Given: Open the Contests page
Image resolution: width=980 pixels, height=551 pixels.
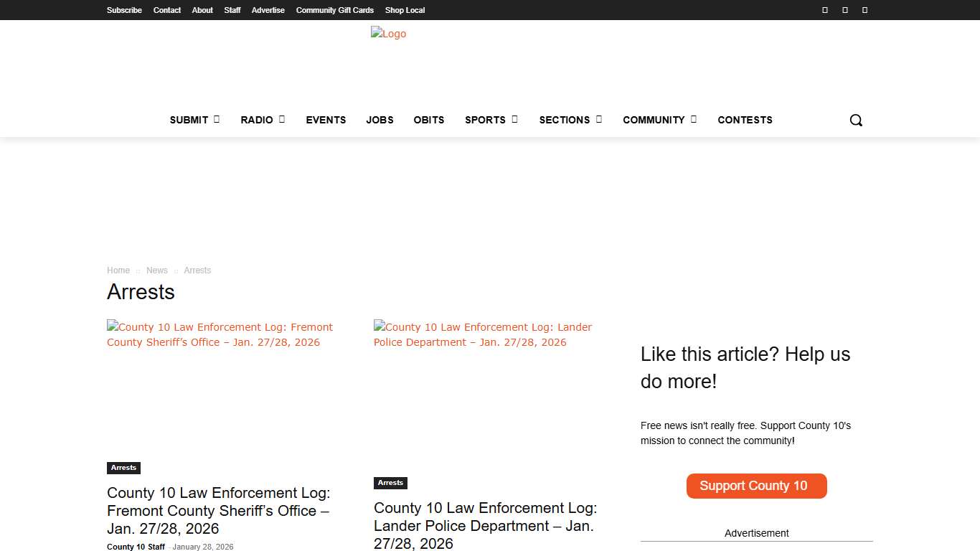Looking at the screenshot, I should (745, 120).
